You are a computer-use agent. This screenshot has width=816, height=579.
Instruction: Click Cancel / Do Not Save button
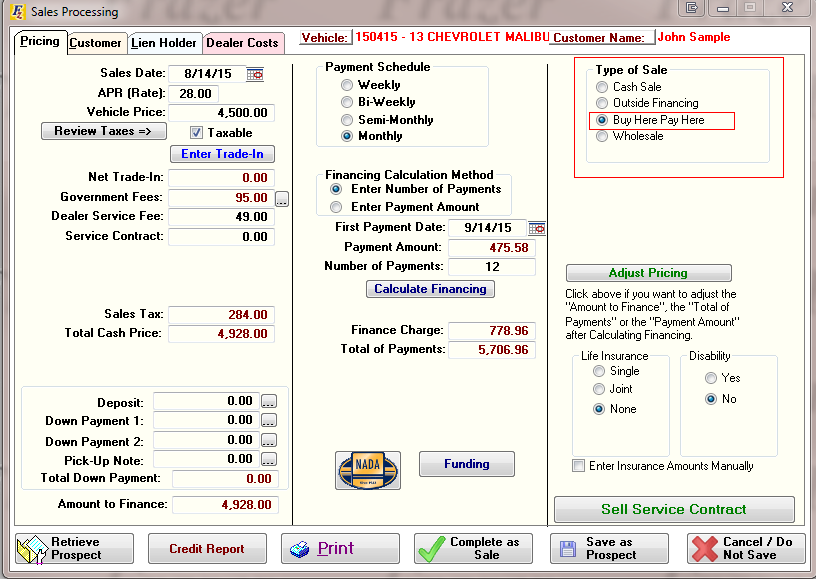[x=746, y=549]
